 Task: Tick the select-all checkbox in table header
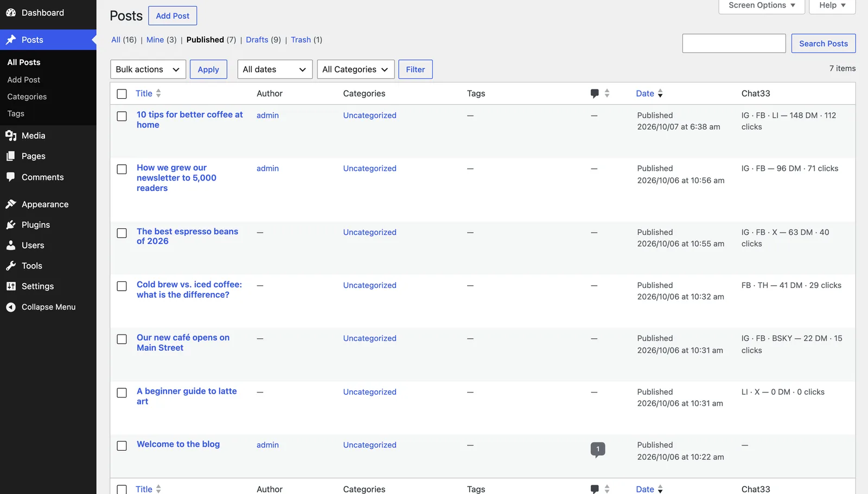(x=122, y=94)
